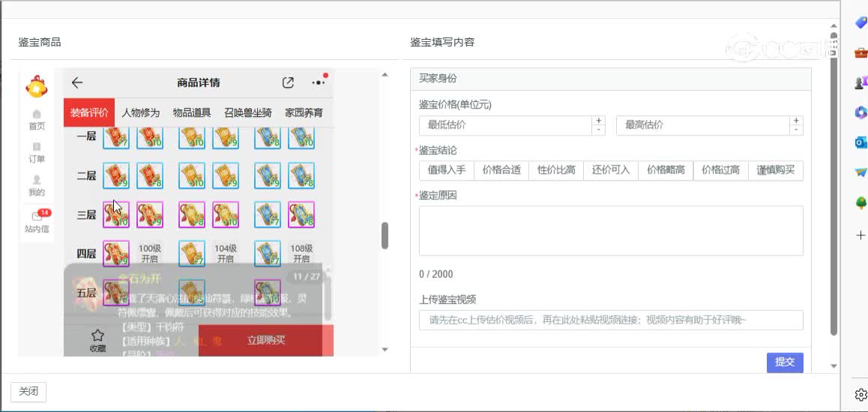Screen dimensions: 868x412
Task: Click the 108级开启 locked slot in 四层
Action: (301, 254)
